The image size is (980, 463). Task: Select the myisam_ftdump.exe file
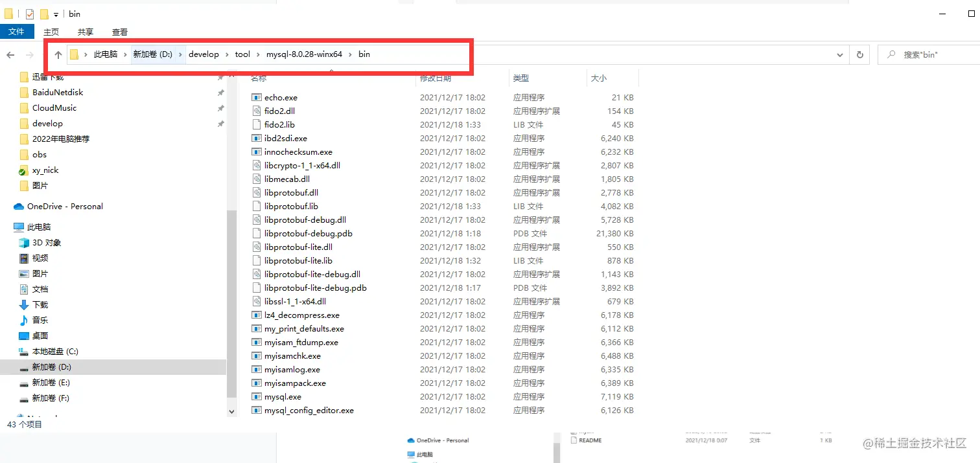pos(301,342)
